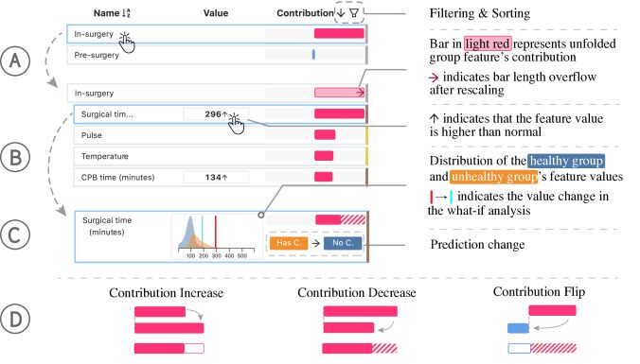Viewport: 640px width, 364px height.
Task: Click the red line in the Surgical time distribution
Action: pos(216,232)
